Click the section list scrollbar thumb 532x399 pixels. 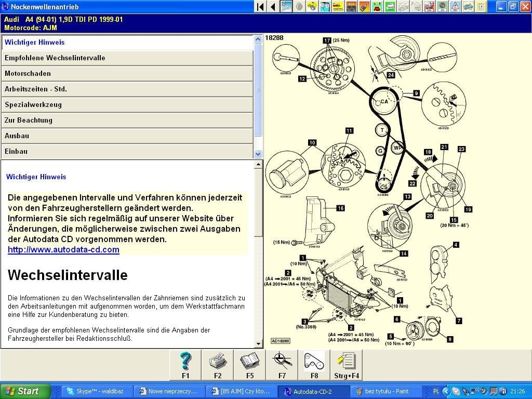tap(258, 90)
